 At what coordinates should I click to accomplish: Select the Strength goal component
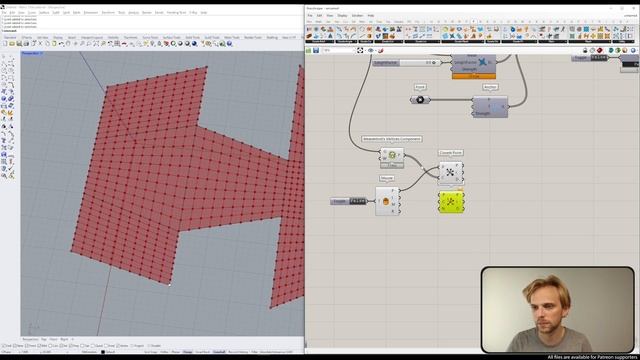[x=490, y=107]
